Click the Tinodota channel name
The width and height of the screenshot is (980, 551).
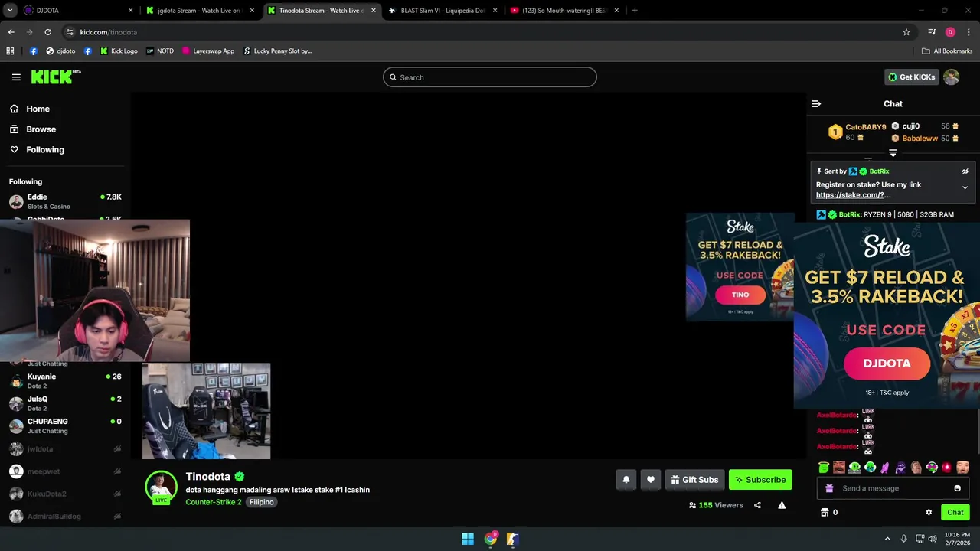pos(207,476)
